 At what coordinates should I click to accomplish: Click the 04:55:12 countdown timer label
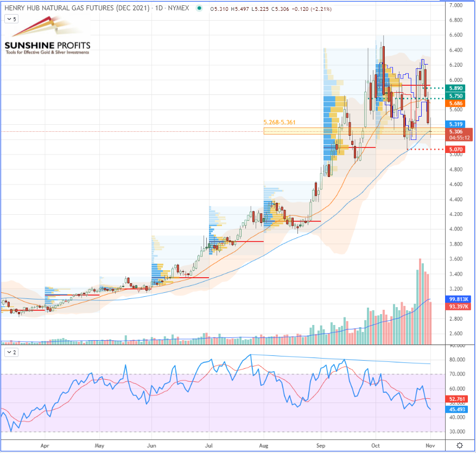pos(459,138)
